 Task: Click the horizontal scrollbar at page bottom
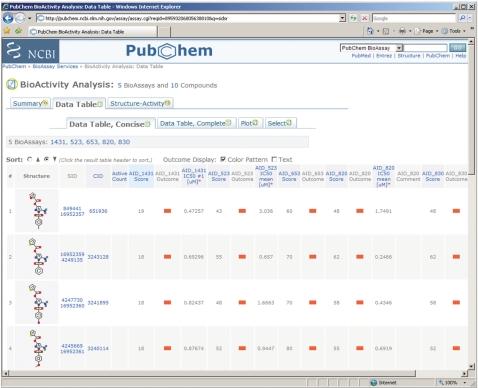[212, 373]
